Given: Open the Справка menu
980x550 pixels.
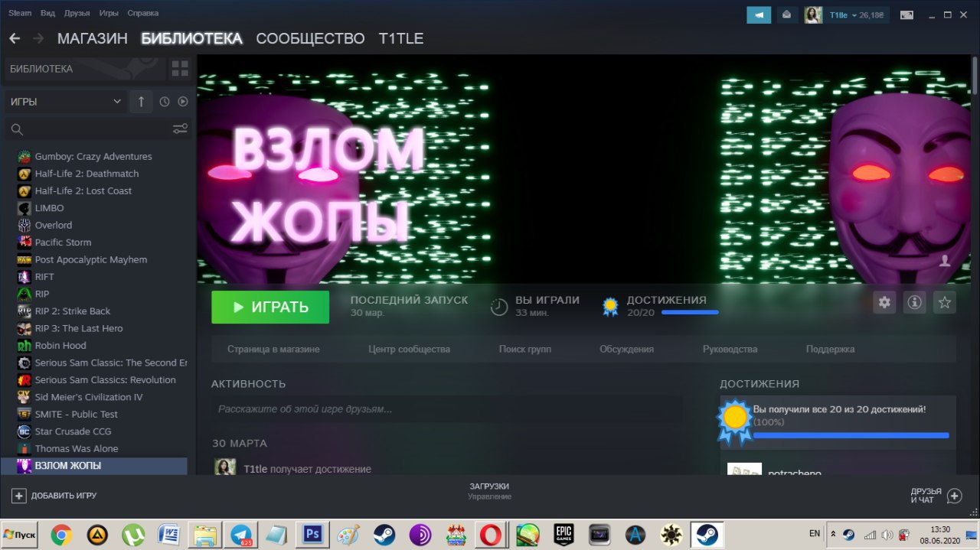Looking at the screenshot, I should coord(143,13).
